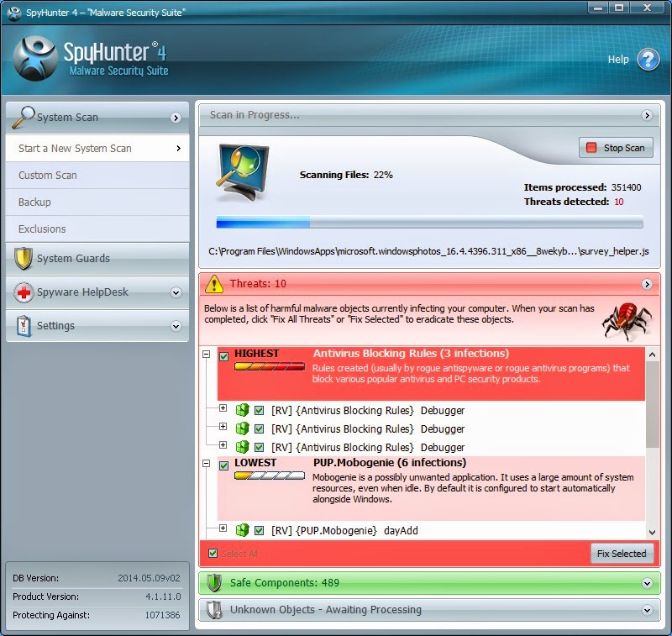Click the System Guards shield icon
Image resolution: width=672 pixels, height=636 pixels.
point(24,258)
